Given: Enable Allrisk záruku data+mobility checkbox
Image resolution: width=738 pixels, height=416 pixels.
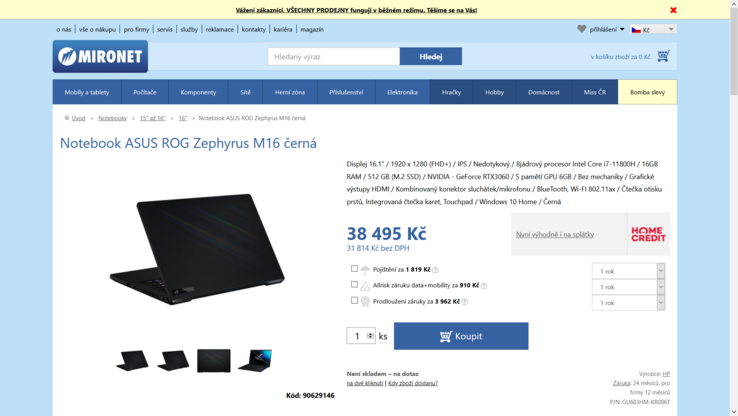Looking at the screenshot, I should point(354,284).
